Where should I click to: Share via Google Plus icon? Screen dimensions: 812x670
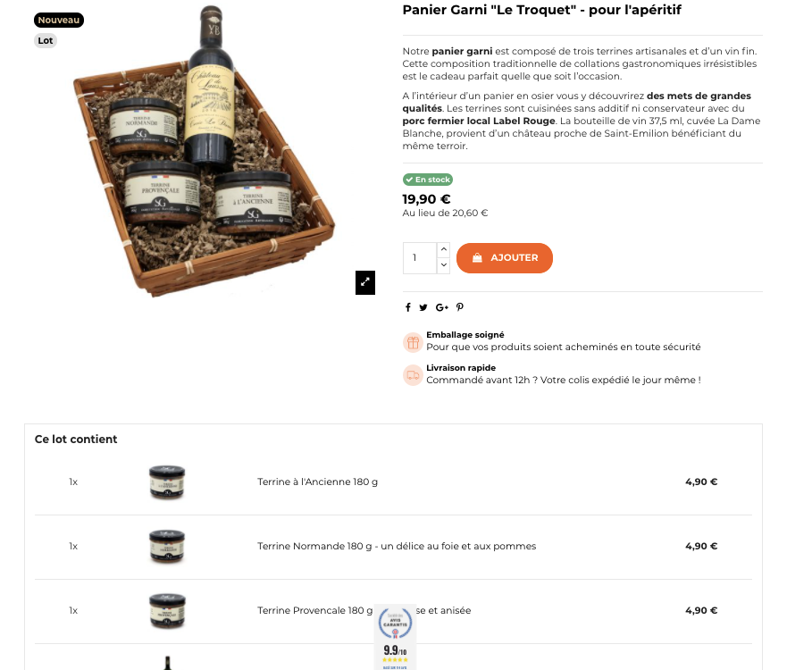442,307
